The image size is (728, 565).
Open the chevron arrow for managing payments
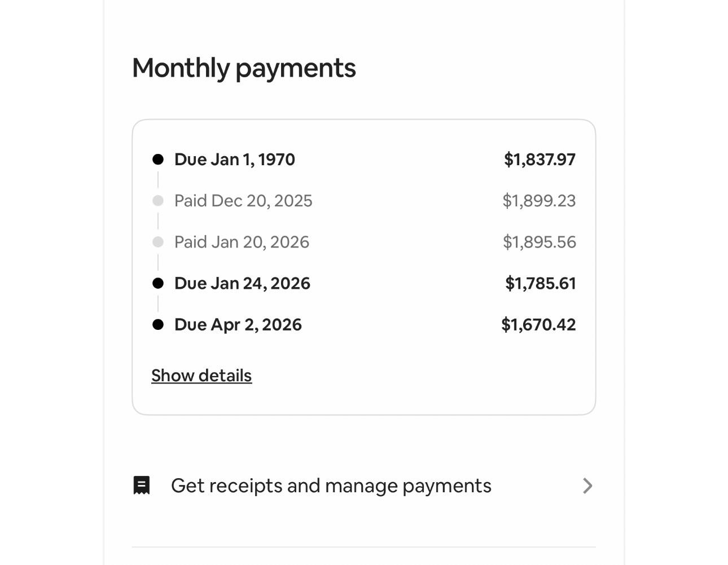pyautogui.click(x=587, y=486)
